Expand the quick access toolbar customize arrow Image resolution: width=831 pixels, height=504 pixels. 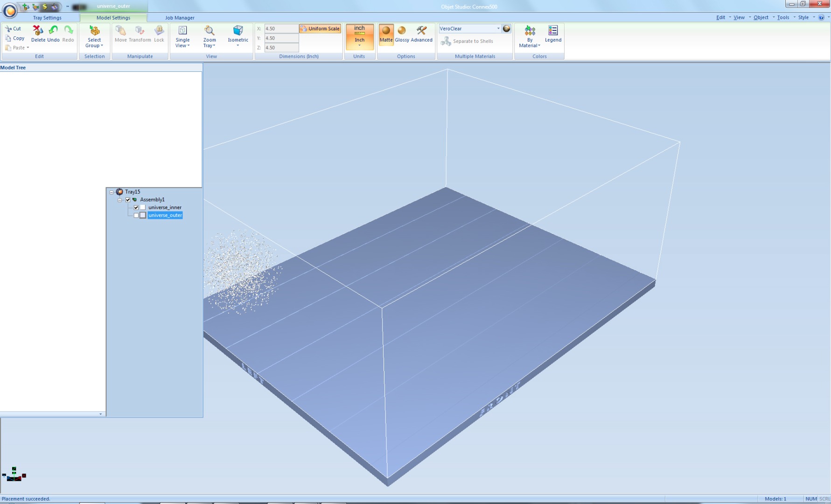pyautogui.click(x=67, y=7)
